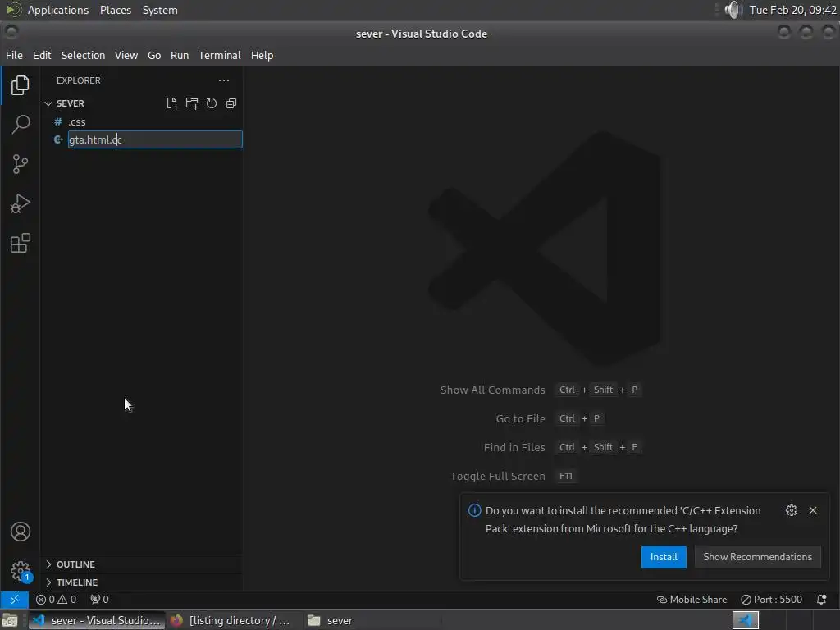Switch to sever - Visual Studio taskbar window
The image size is (840, 630).
[x=97, y=620]
